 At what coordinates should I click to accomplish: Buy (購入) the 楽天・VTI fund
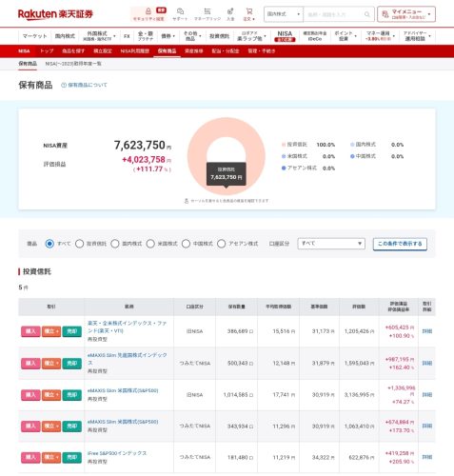click(x=30, y=331)
